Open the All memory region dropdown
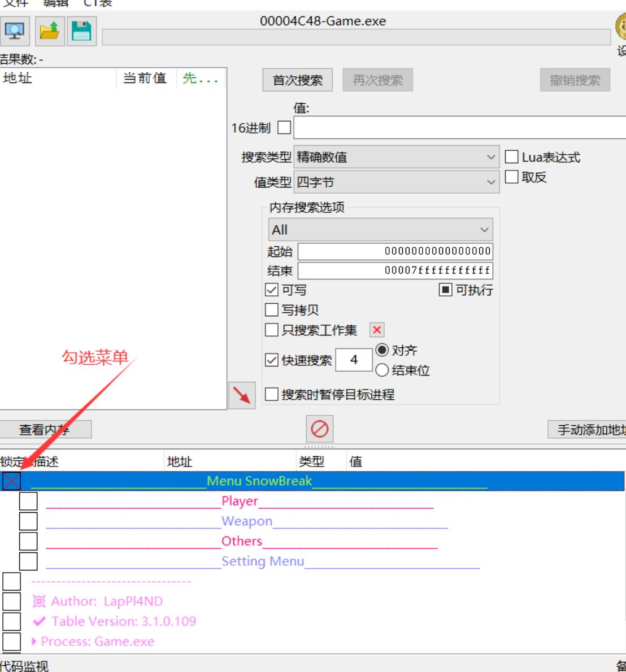626x672 pixels. 381,230
